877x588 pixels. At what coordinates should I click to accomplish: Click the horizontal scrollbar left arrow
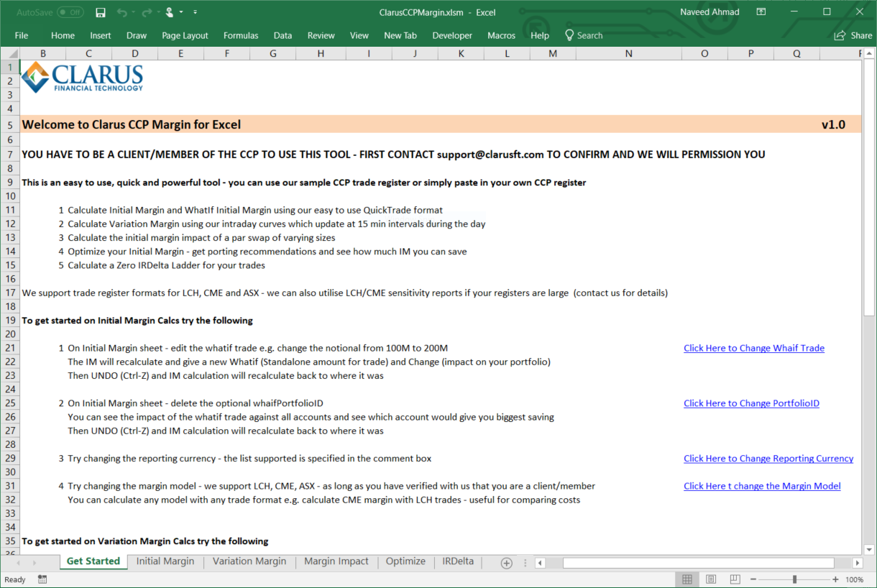(x=540, y=563)
